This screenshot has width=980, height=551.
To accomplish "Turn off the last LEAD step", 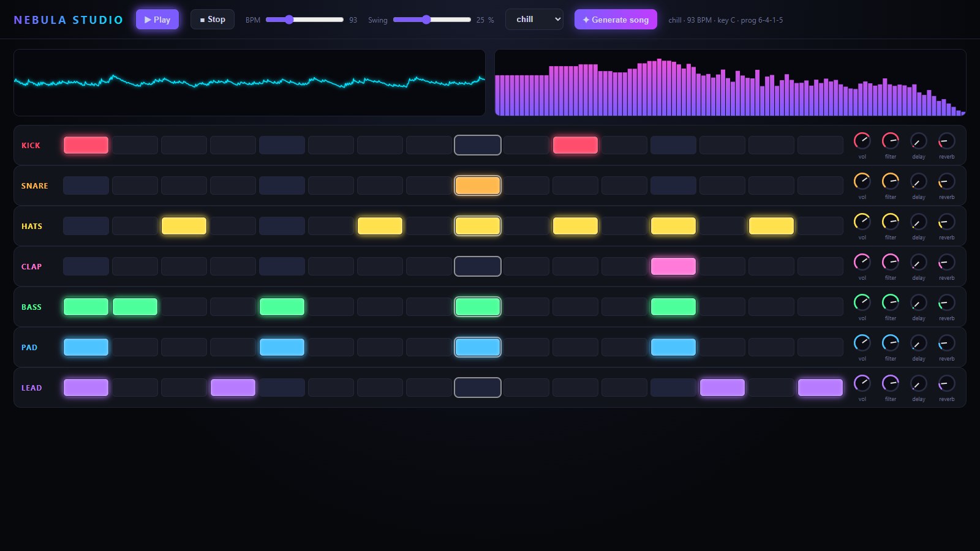I will click(820, 388).
